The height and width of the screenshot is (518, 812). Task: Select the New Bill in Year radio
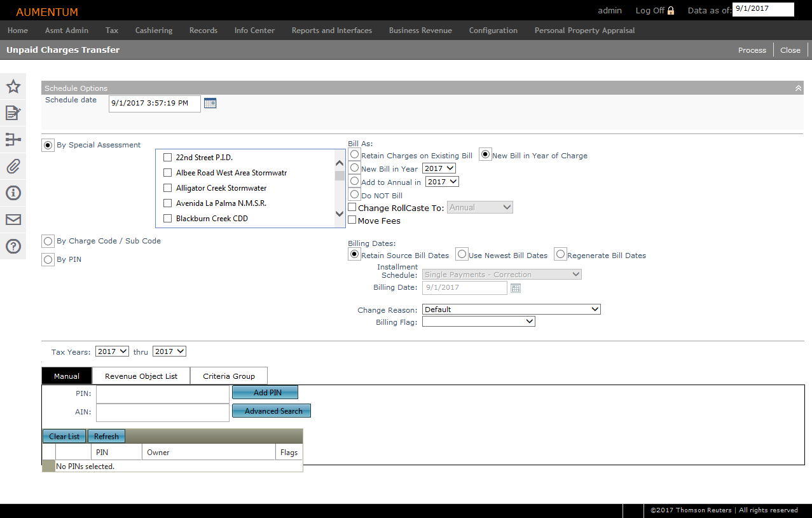(x=355, y=168)
